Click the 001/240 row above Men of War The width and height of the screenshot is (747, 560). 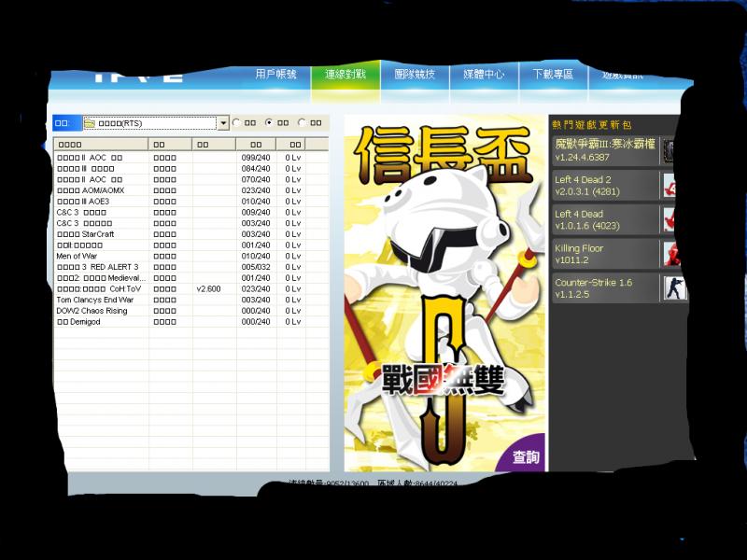coord(191,245)
